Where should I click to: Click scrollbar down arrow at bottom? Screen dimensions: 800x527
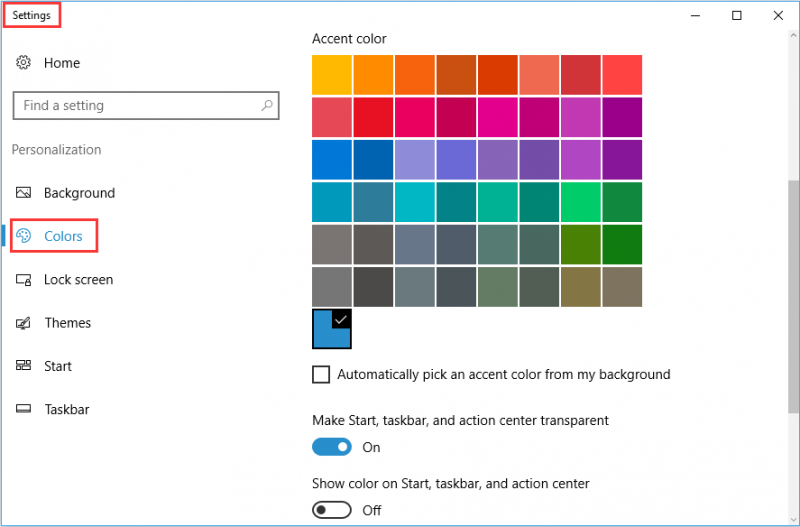[793, 520]
